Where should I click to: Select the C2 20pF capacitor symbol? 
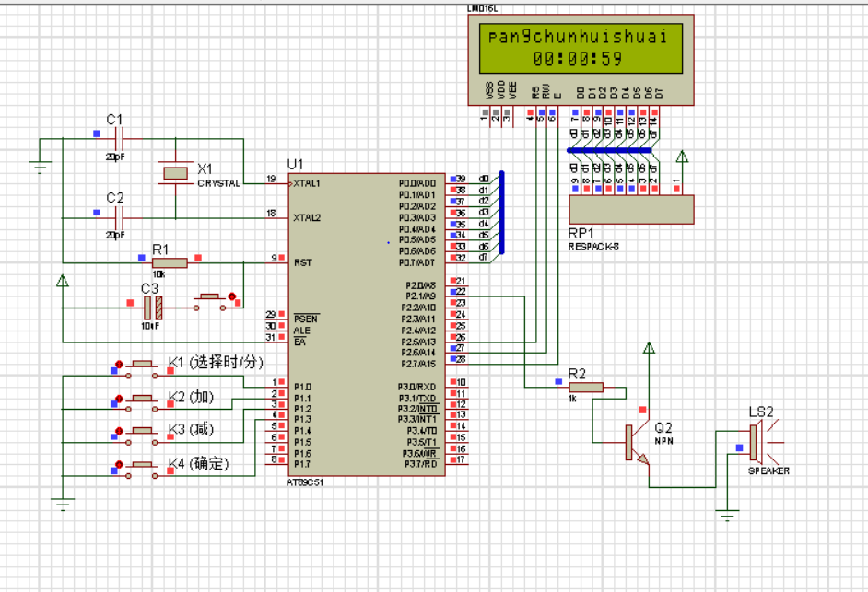click(120, 217)
